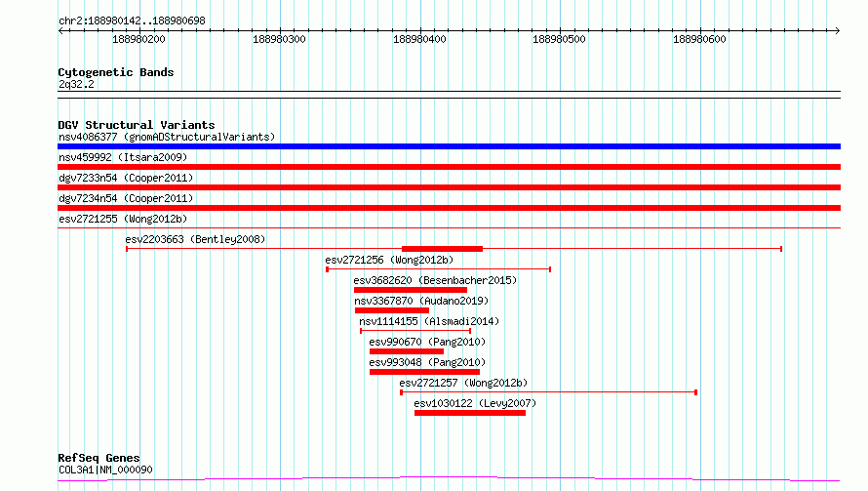
Task: Click the magenta COL3A1 gene track line
Action: [x=449, y=478]
